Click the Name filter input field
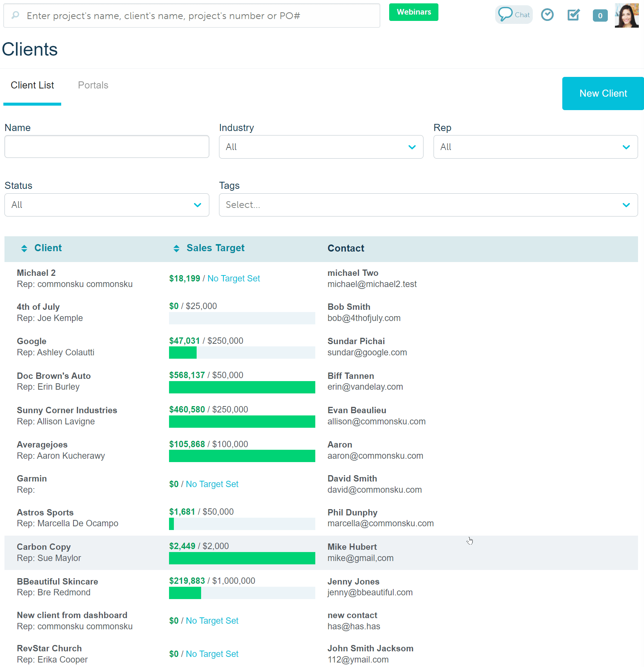 coord(107,146)
